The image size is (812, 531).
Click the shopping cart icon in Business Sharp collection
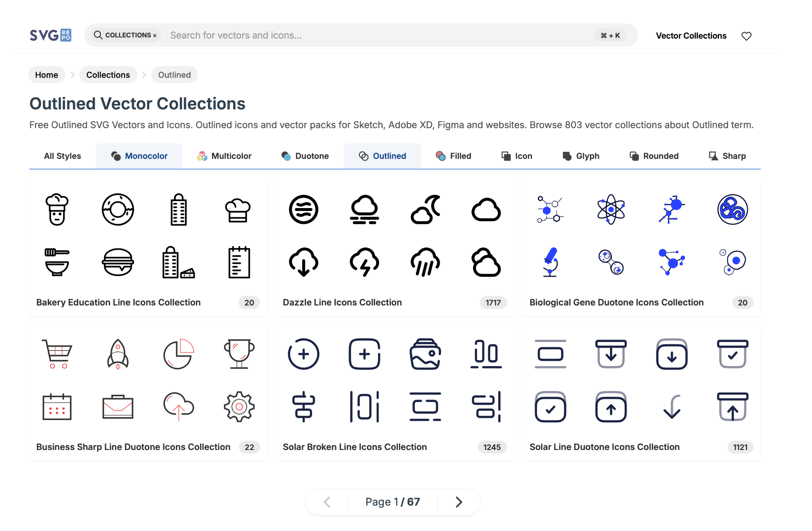(57, 354)
